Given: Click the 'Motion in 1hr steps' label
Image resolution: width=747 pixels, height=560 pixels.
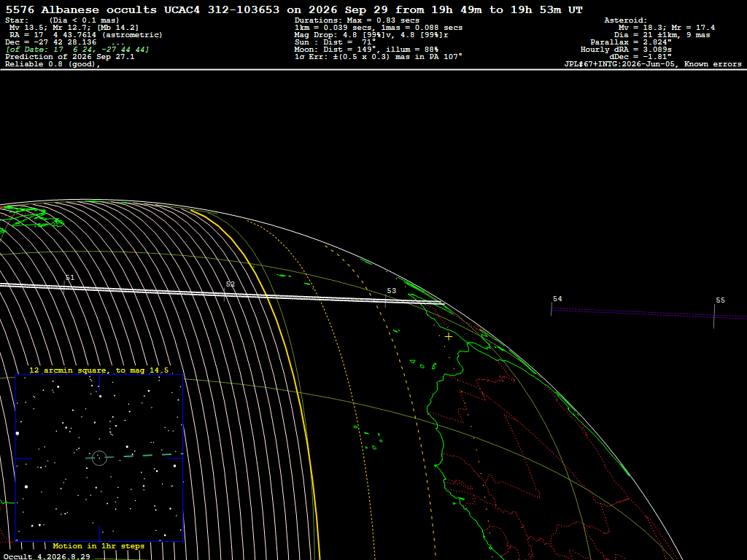Looking at the screenshot, I should (x=98, y=545).
